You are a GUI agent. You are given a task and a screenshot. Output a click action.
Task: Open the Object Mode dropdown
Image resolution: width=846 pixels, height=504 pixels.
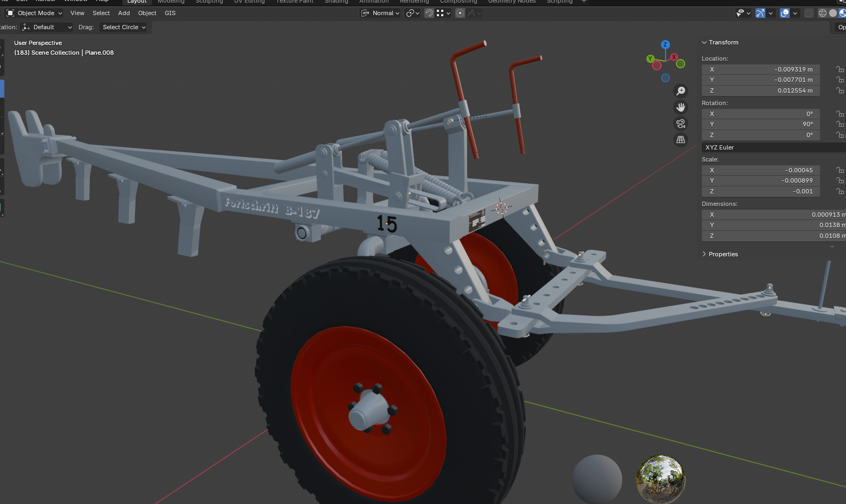[x=35, y=13]
